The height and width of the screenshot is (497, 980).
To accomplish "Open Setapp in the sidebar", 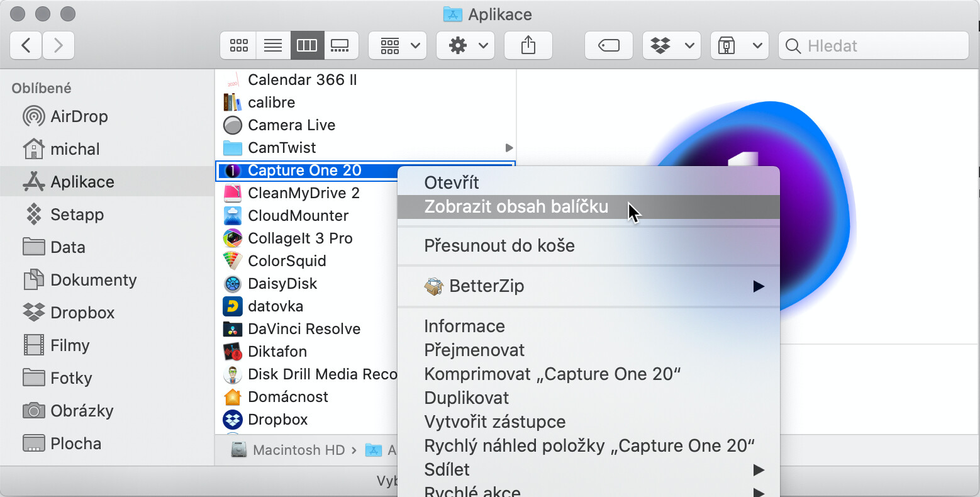I will pyautogui.click(x=107, y=215).
